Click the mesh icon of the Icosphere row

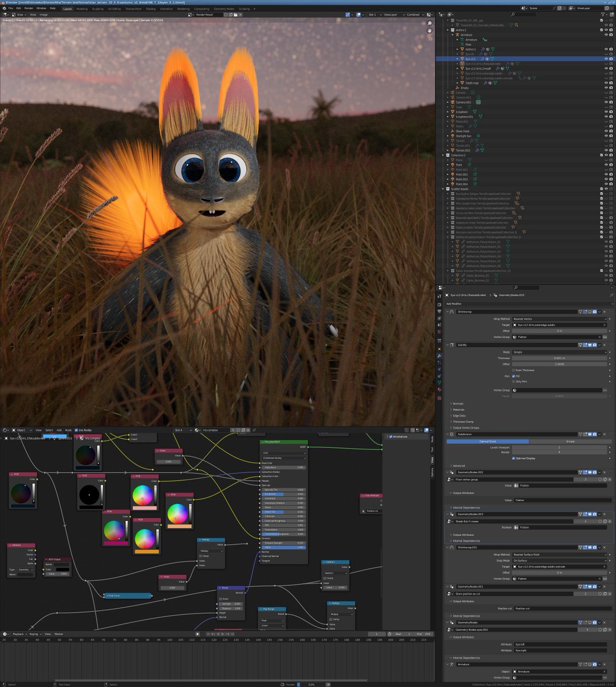coord(452,112)
